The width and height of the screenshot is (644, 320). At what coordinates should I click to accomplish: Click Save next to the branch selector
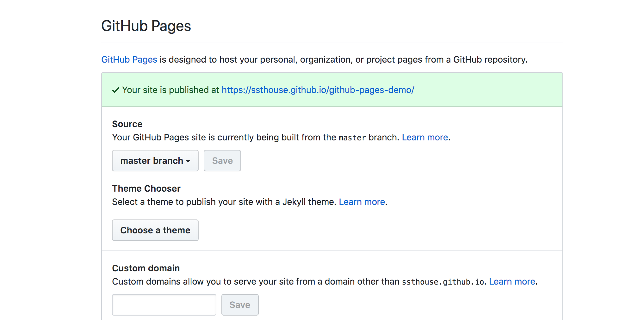tap(222, 161)
